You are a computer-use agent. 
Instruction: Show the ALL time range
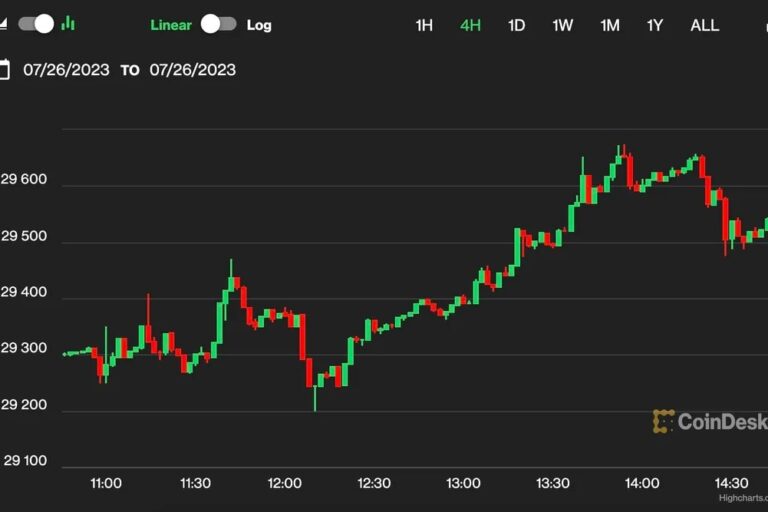704,25
